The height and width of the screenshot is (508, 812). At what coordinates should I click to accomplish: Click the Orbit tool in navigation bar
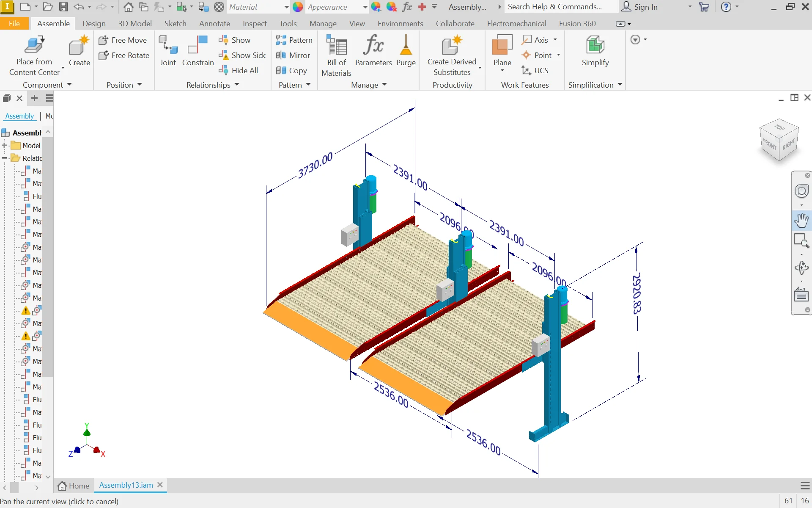801,268
